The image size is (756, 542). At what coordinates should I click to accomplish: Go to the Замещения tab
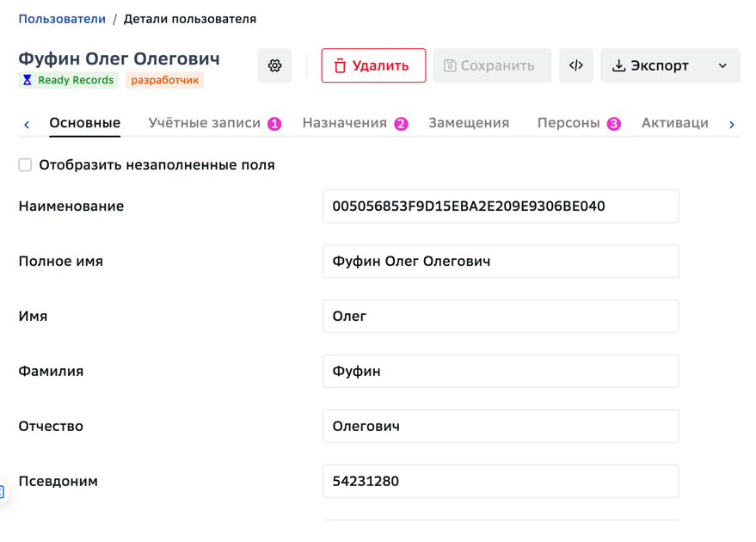(x=469, y=123)
